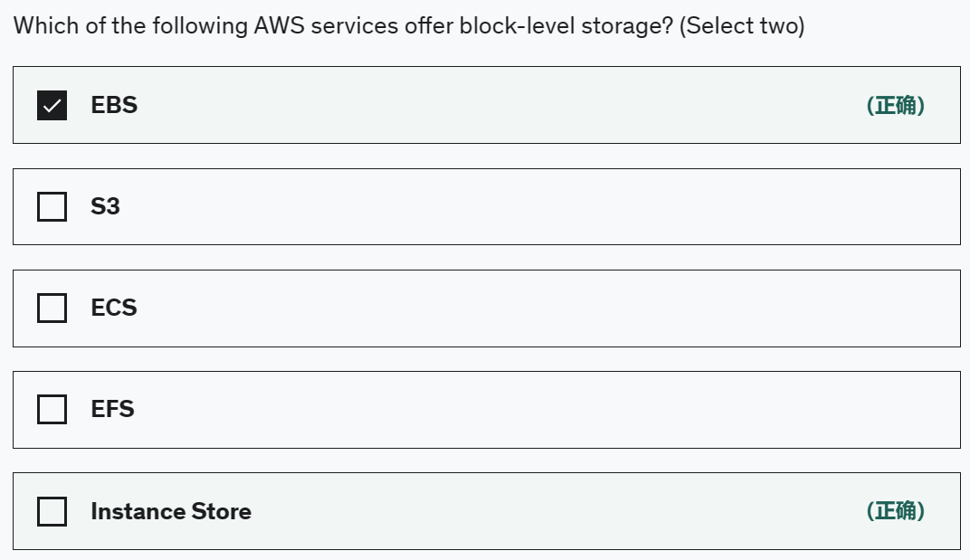The image size is (970, 560).
Task: Check the Instance Store checkbox
Action: pos(52,511)
